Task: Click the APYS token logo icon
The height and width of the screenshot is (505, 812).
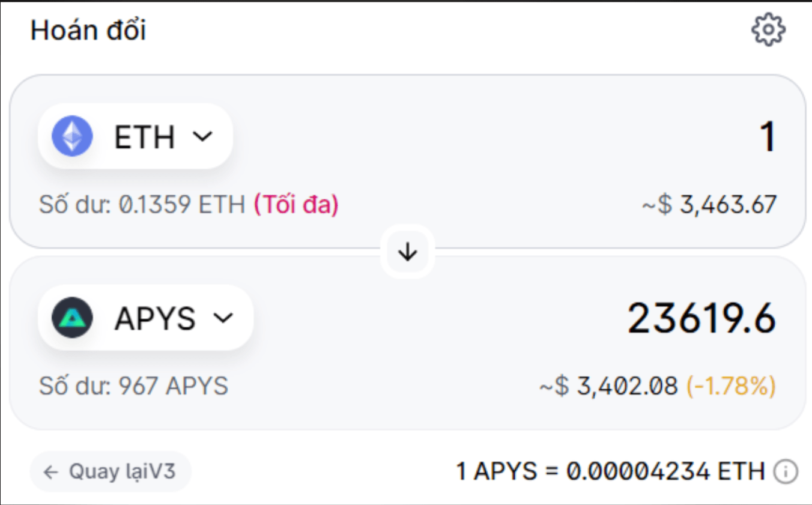Action: (71, 318)
